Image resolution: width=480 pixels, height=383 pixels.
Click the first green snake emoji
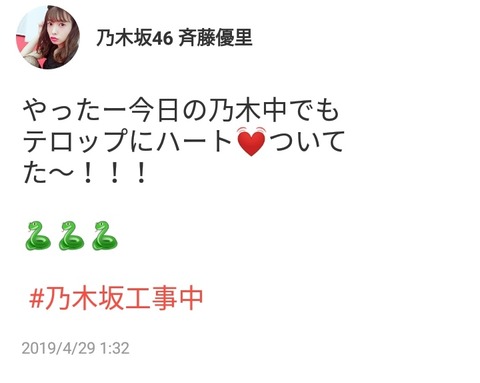38,235
